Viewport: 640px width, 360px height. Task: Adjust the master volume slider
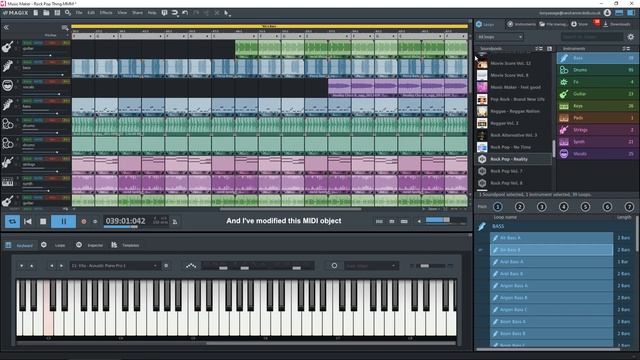(x=446, y=220)
